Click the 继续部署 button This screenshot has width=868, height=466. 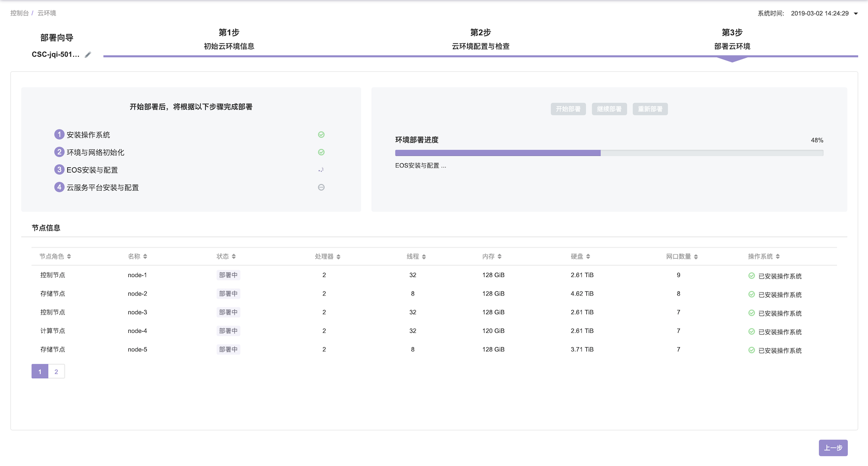coord(609,109)
